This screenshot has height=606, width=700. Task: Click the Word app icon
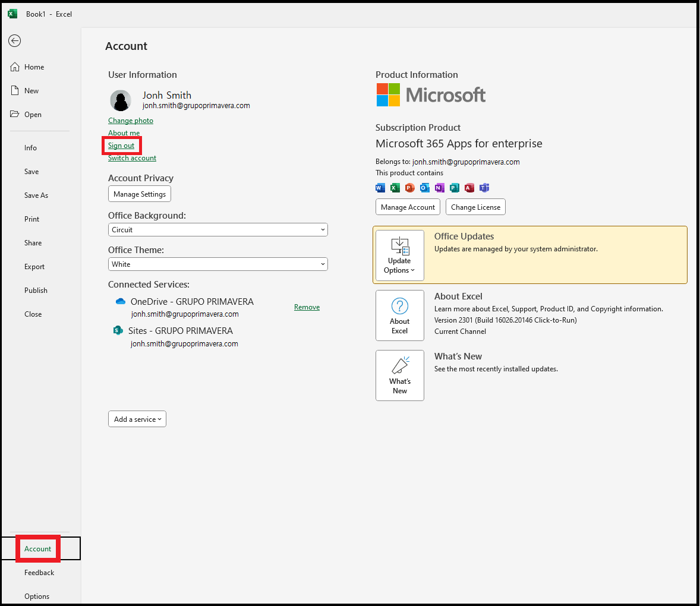[x=380, y=188]
